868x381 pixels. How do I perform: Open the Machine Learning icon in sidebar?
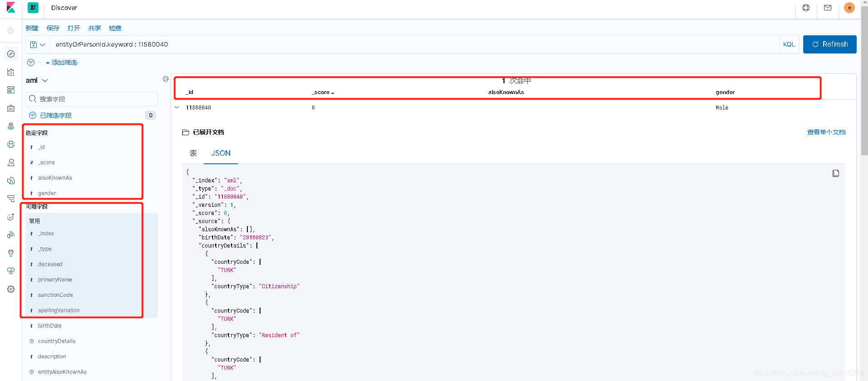[x=11, y=144]
